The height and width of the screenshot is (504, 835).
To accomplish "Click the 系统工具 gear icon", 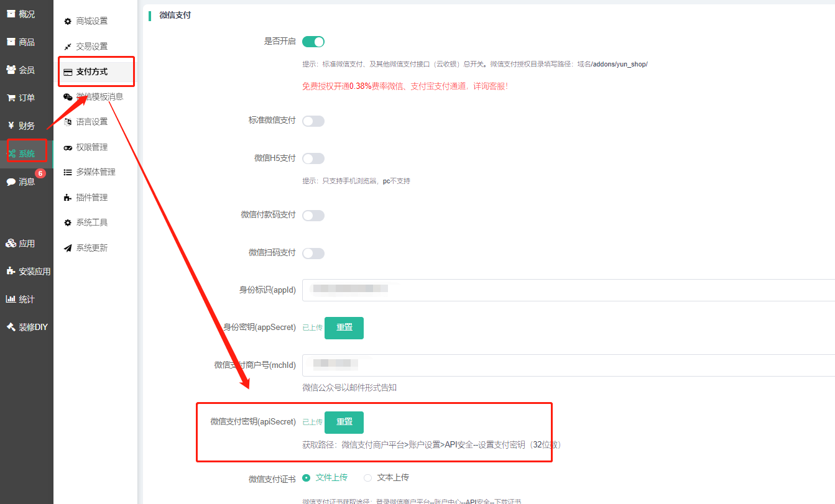I will (68, 222).
